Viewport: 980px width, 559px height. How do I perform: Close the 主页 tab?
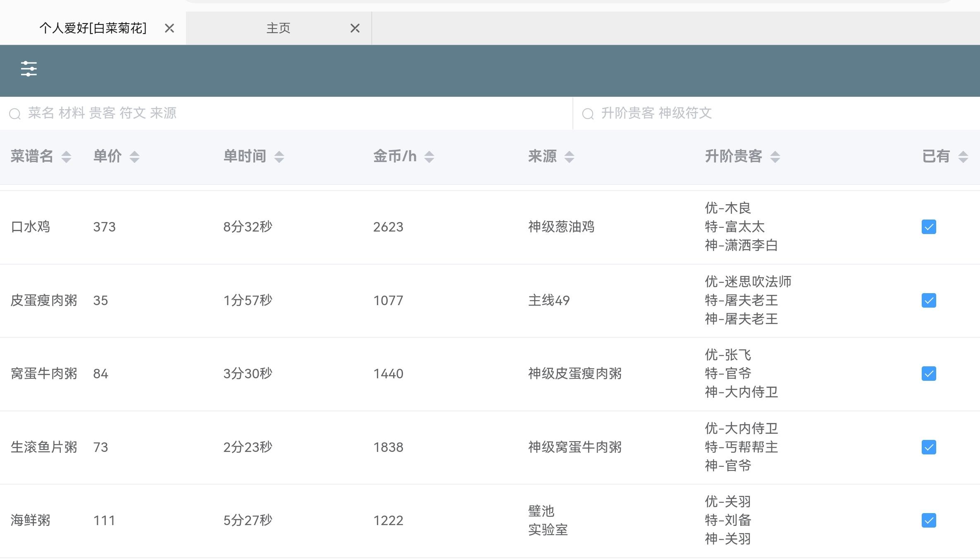pyautogui.click(x=355, y=28)
